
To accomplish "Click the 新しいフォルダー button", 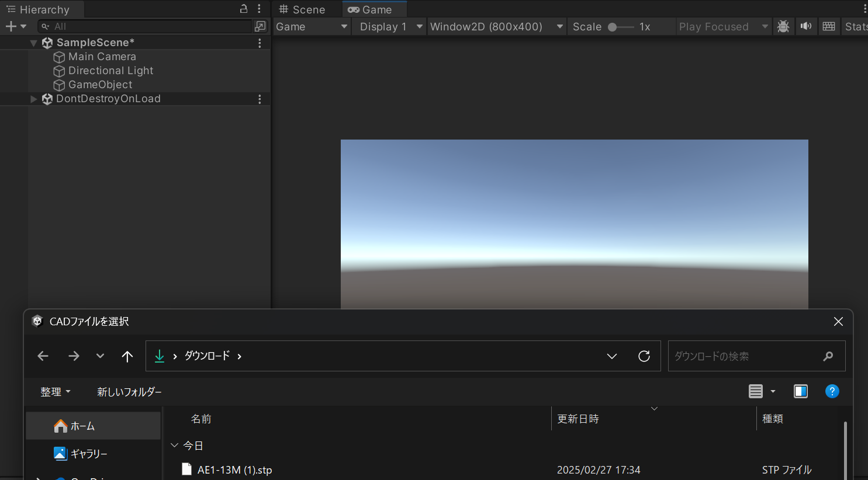I will [129, 392].
